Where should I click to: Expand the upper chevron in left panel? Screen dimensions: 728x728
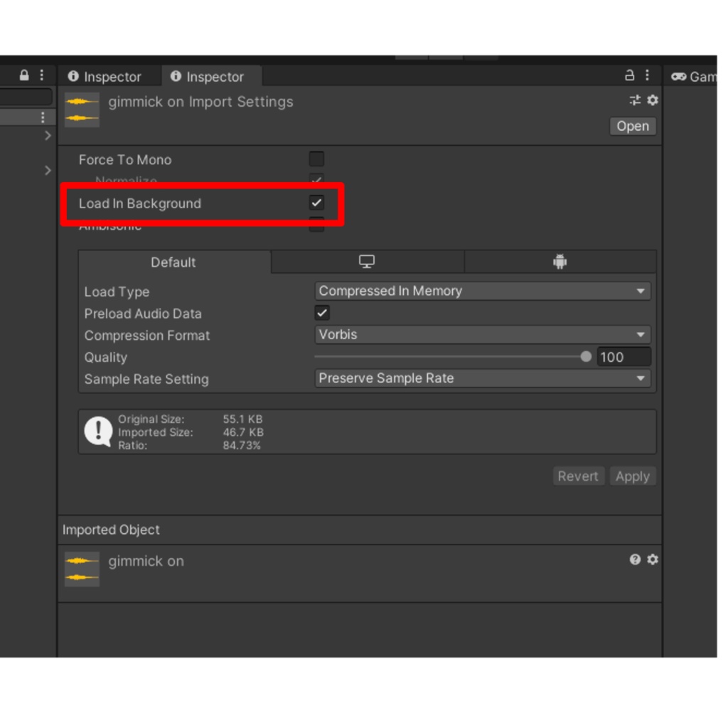pos(48,136)
